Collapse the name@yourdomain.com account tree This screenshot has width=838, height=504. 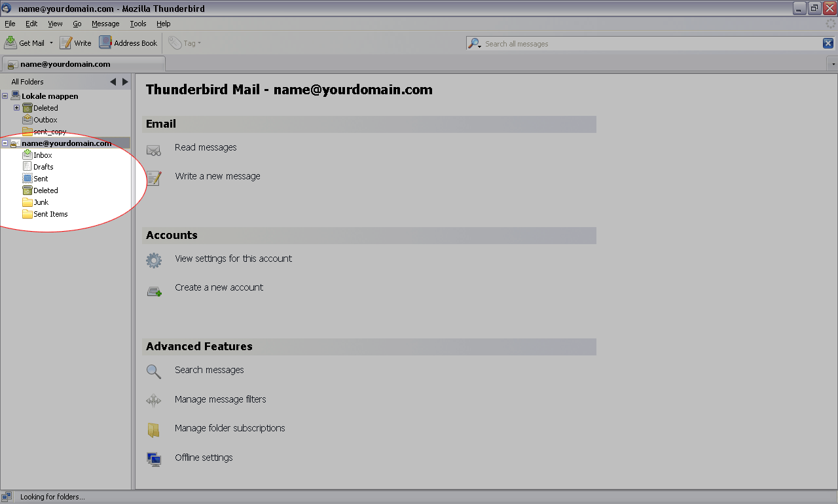[5, 143]
